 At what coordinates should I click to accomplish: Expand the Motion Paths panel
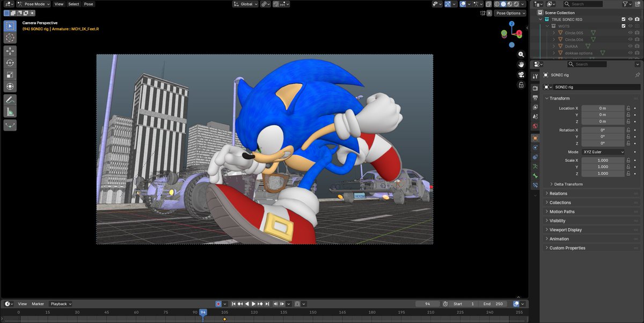click(x=562, y=212)
